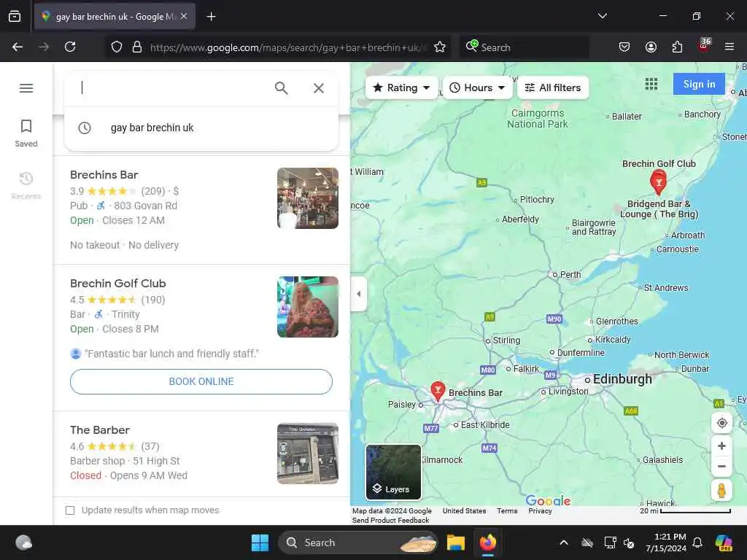747x560 pixels.
Task: Enable 'Update results when map moves'
Action: pos(70,510)
